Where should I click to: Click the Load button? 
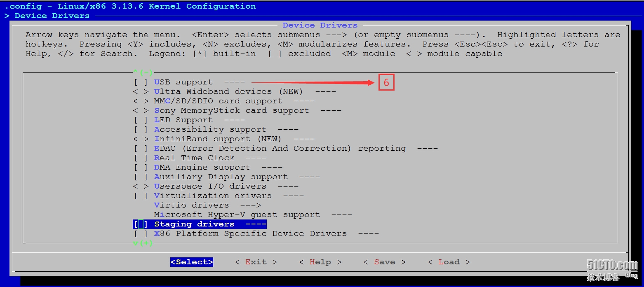point(449,262)
